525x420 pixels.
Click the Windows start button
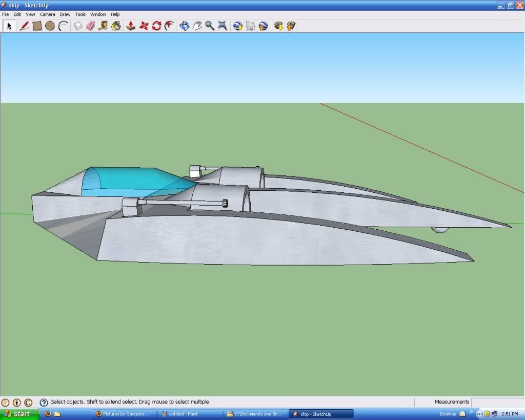(x=19, y=414)
